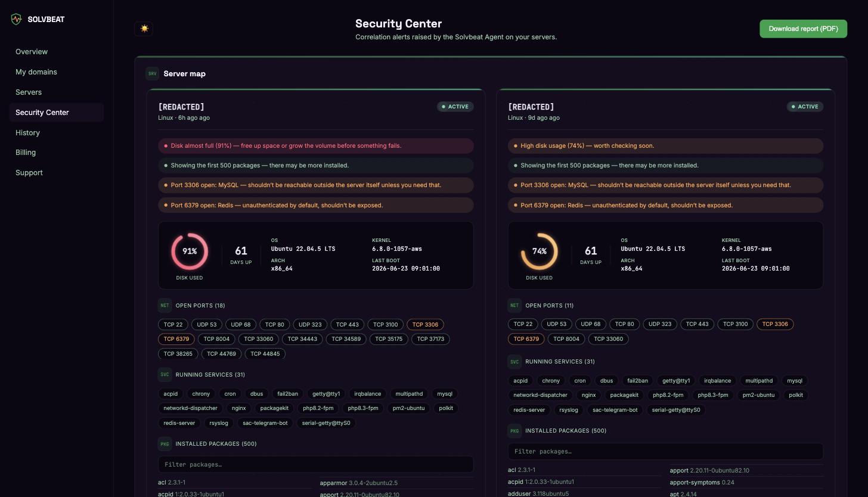Click the Server map heading
Screen dimensions: 868x497
[185, 74]
